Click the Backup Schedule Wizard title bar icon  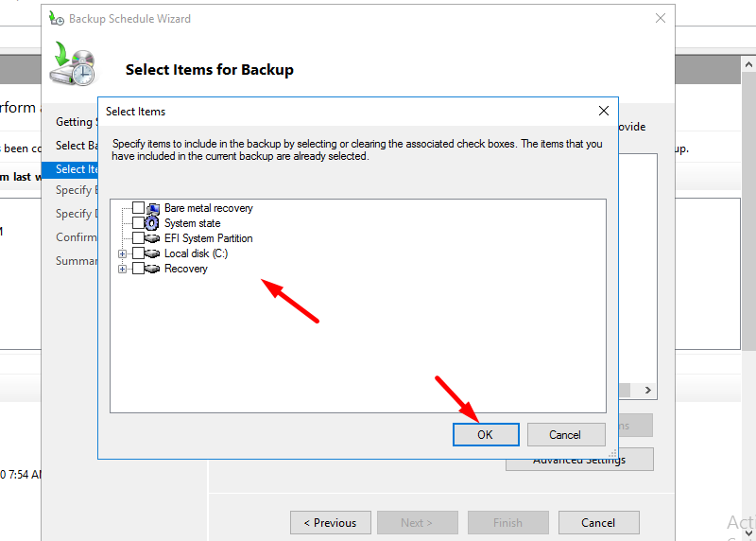pyautogui.click(x=57, y=18)
